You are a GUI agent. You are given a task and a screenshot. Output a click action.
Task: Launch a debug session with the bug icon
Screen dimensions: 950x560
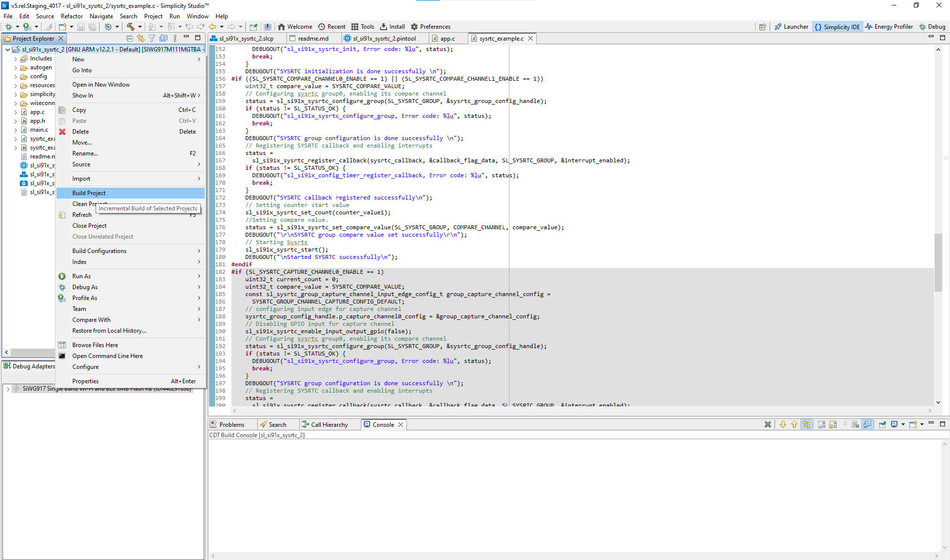coord(9,27)
